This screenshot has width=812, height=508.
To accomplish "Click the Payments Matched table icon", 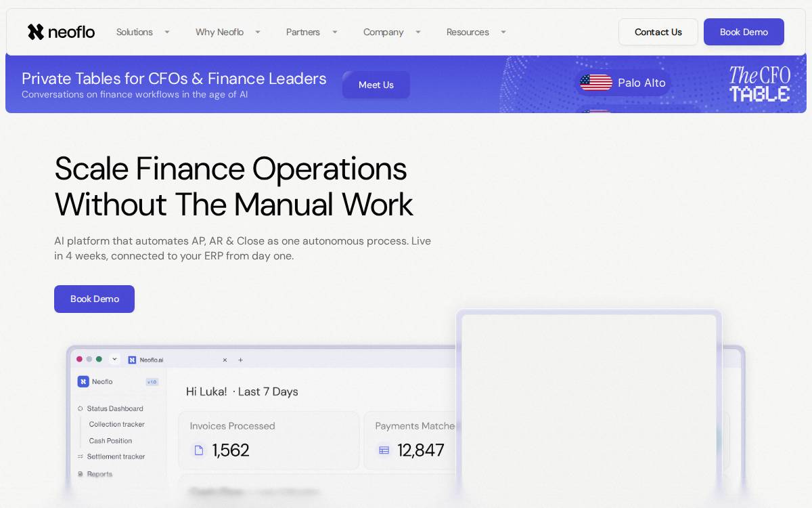I will pyautogui.click(x=384, y=450).
